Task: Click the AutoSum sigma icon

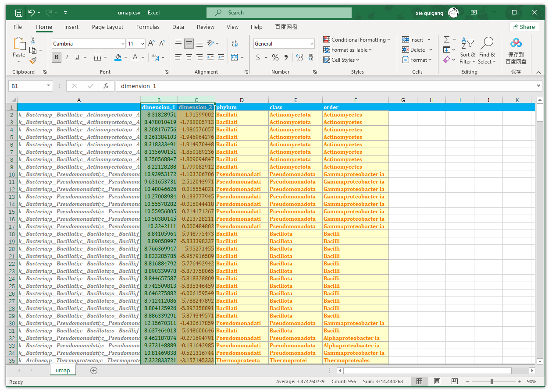Action: point(446,39)
